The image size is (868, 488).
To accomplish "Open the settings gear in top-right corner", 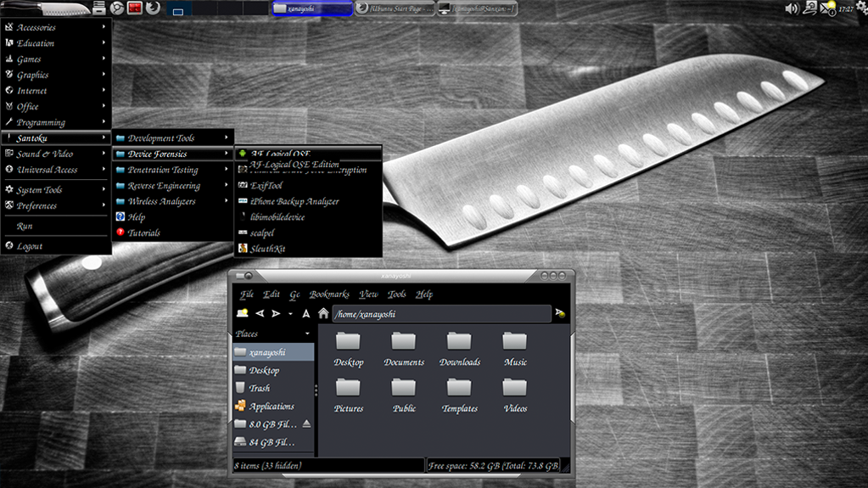I will click(862, 7).
